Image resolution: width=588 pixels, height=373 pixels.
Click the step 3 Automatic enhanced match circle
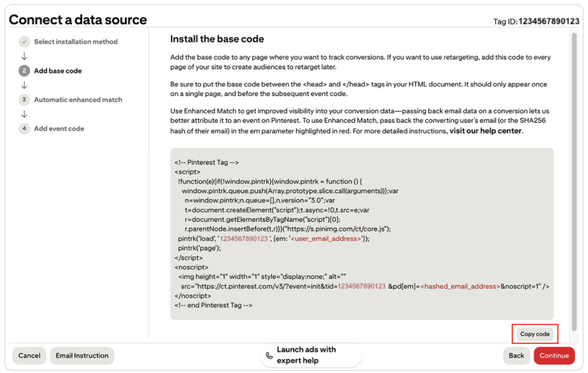pyautogui.click(x=24, y=100)
